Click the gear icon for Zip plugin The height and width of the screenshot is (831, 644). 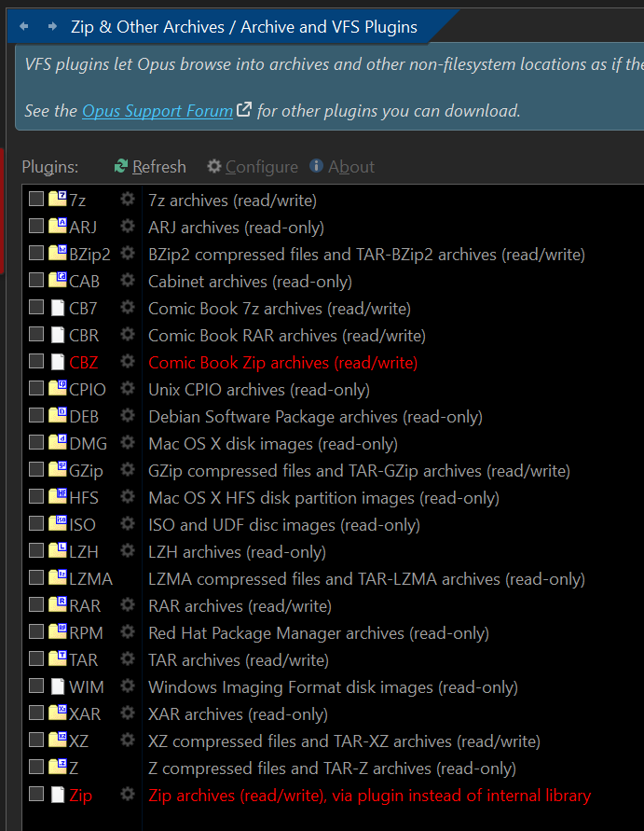coord(128,796)
